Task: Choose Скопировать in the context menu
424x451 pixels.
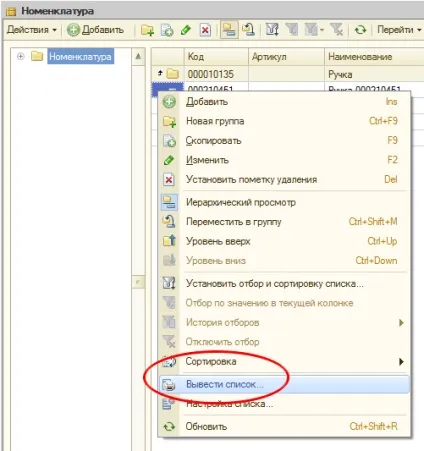Action: click(284, 140)
